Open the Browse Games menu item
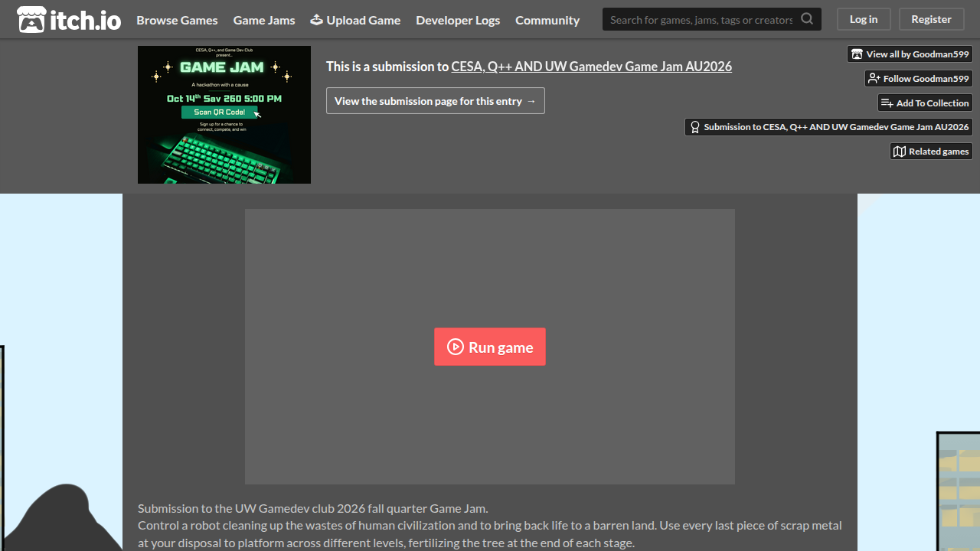Screen dimensions: 980x551 [177, 20]
